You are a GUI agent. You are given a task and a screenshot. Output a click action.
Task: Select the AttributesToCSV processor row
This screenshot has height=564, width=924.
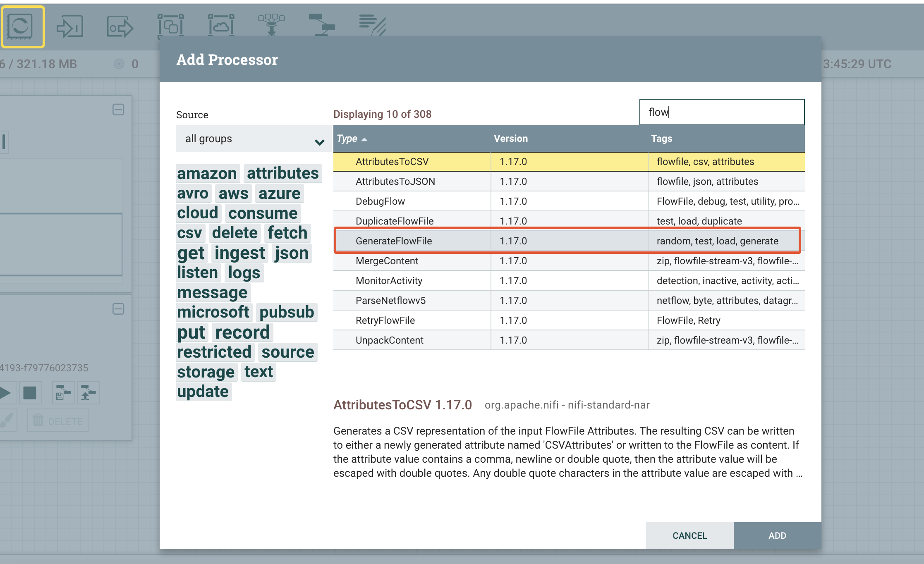coord(569,162)
